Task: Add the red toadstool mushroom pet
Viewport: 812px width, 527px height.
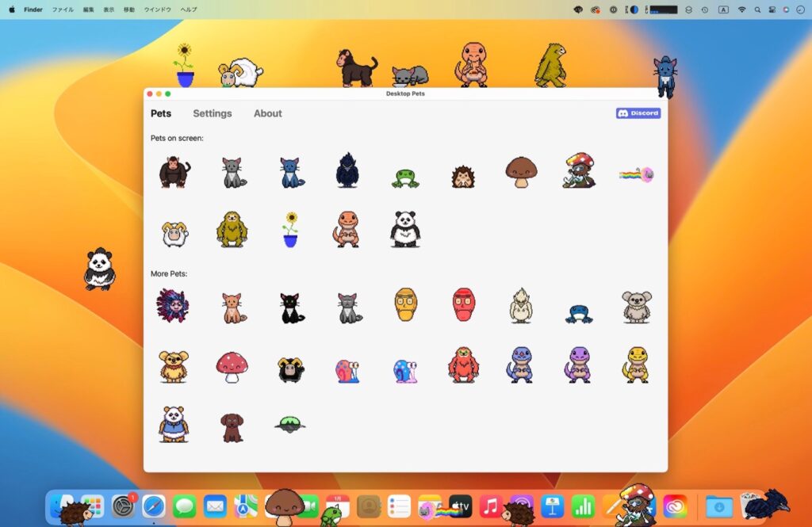Action: click(232, 366)
